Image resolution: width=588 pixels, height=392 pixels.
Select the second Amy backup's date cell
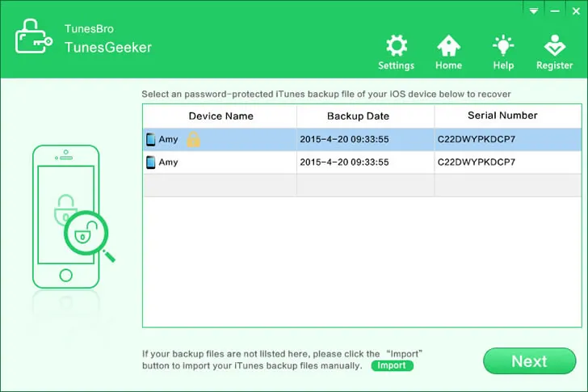point(344,162)
